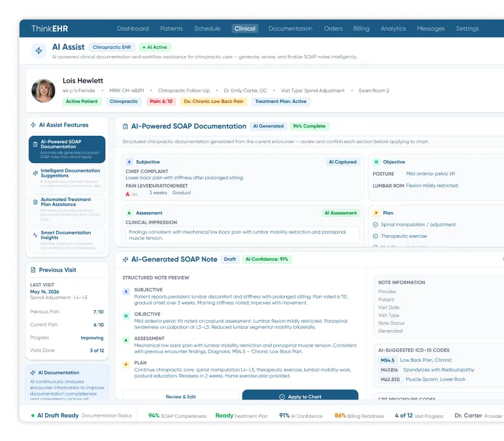504x441 pixels.
Task: Click the Smart Documentation Insights pulse icon
Action: tap(35, 235)
